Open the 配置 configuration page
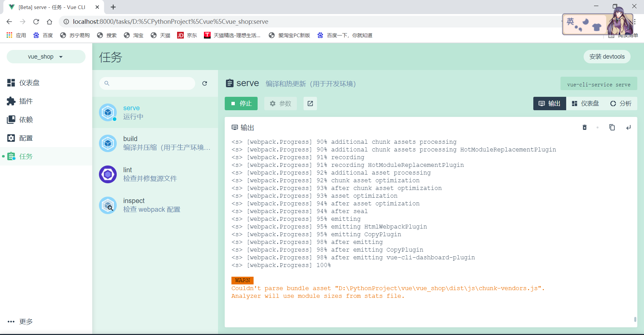This screenshot has width=644, height=335. (46, 138)
